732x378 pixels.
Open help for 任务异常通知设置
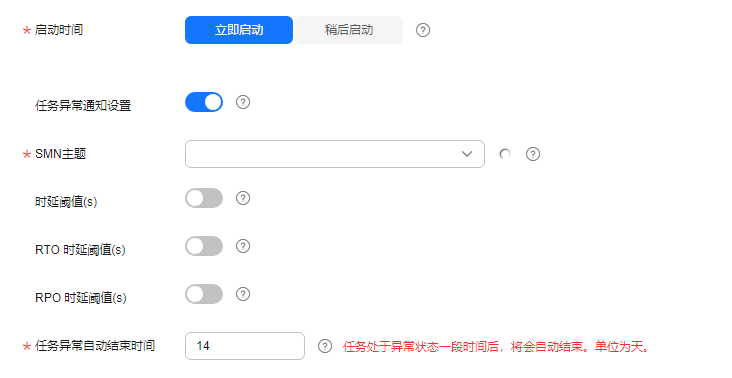click(x=243, y=102)
